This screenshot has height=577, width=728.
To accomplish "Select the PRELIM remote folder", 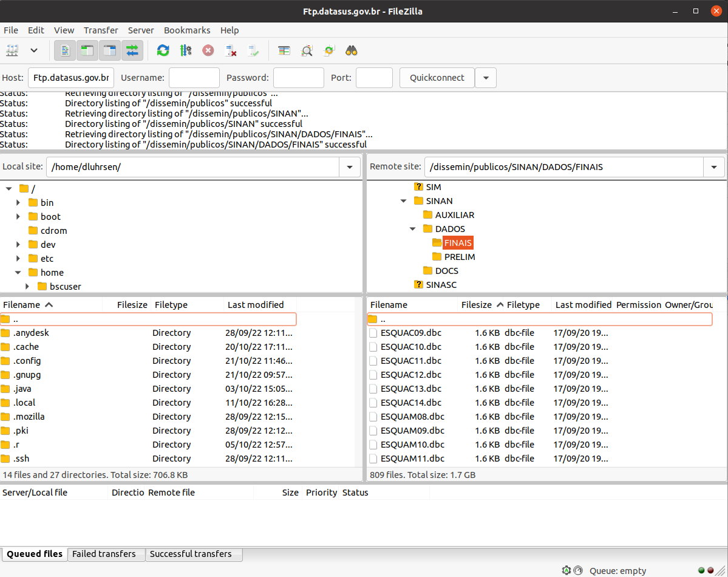I will pyautogui.click(x=459, y=257).
